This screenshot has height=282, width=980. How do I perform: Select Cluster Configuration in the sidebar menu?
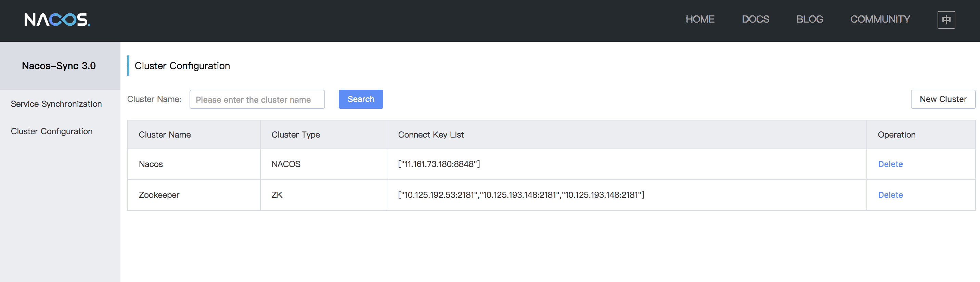[52, 131]
